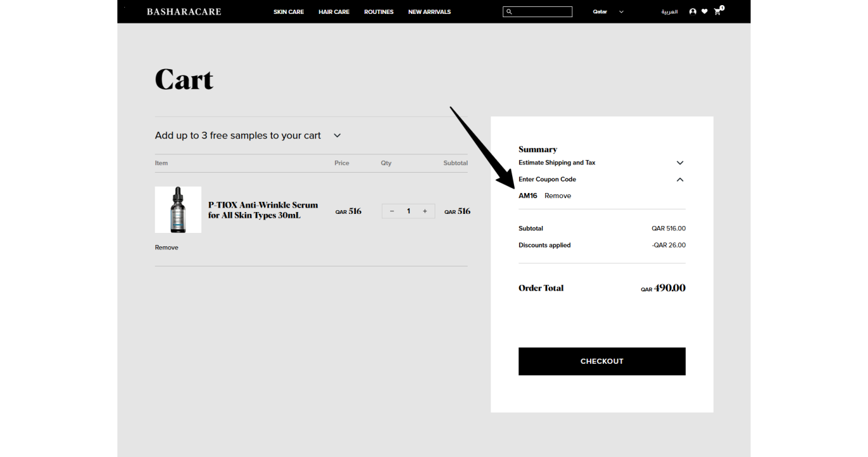Click the Cart page heading
This screenshot has width=868, height=457.
(184, 80)
